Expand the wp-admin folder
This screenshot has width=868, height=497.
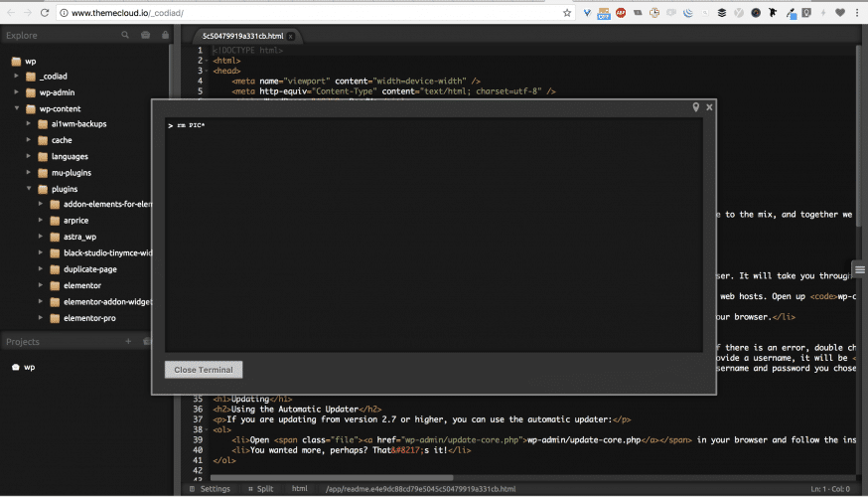pos(17,92)
